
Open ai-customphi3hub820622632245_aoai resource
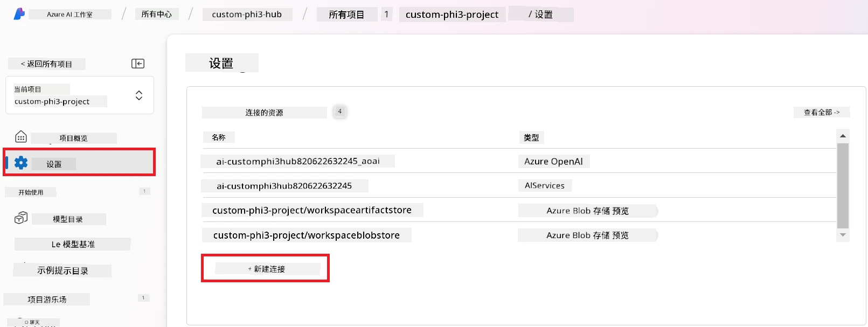click(298, 161)
